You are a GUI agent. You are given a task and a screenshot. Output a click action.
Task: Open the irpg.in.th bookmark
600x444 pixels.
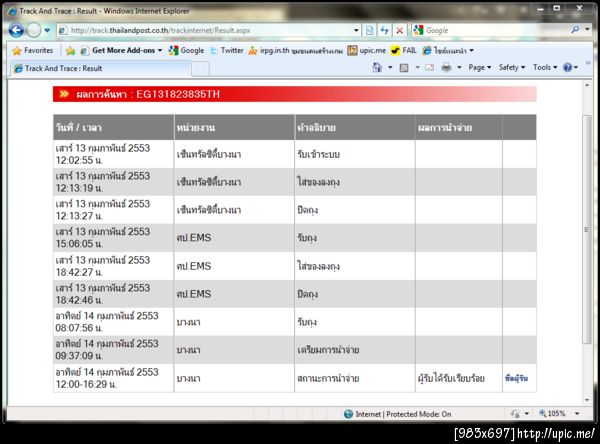click(x=295, y=51)
